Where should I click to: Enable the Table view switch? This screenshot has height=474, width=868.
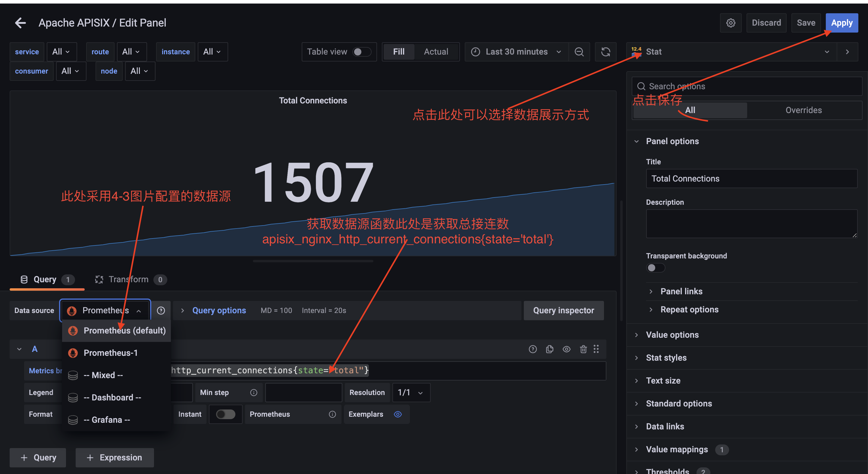(362, 52)
